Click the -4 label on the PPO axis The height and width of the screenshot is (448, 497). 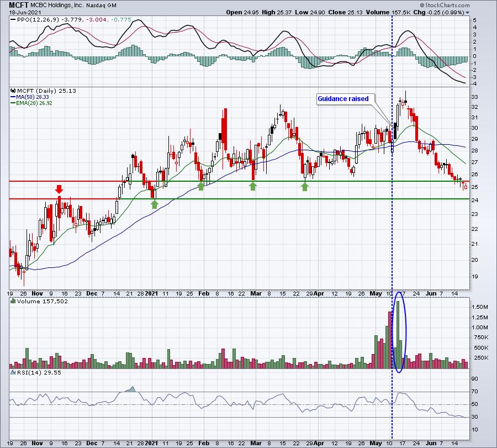coord(474,84)
